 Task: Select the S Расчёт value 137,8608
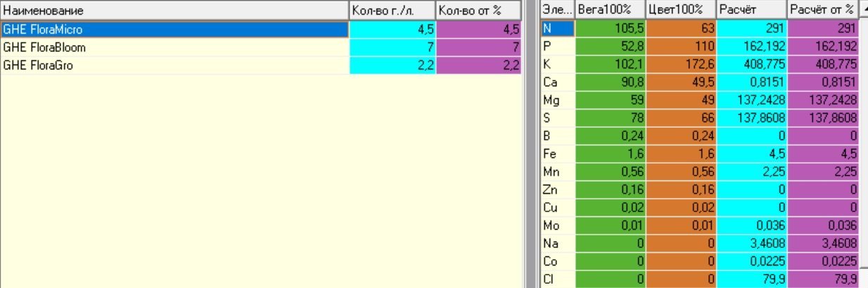click(x=753, y=118)
